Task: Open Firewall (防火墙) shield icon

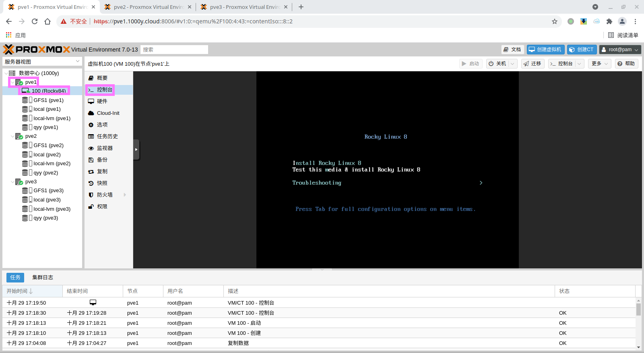Action: pos(91,195)
